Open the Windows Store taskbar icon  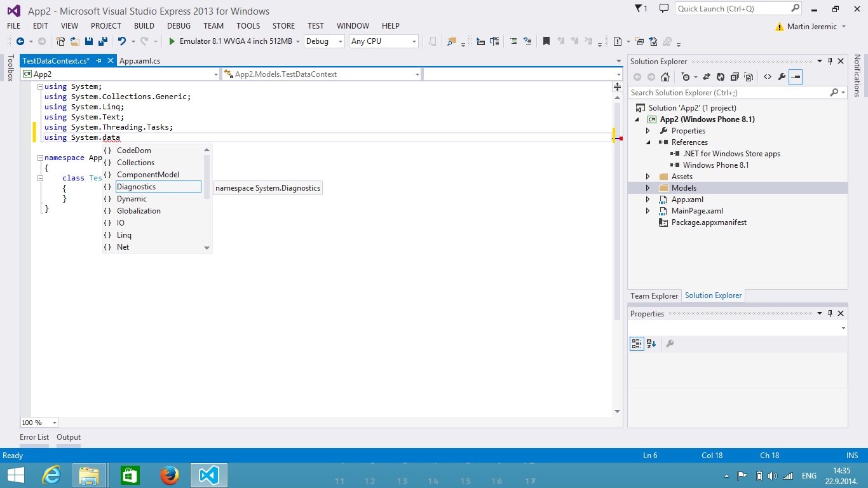130,475
